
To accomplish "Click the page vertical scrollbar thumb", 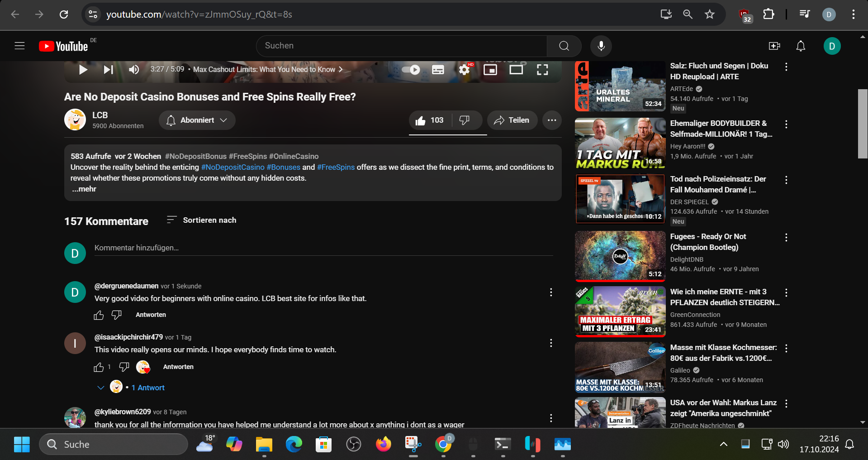I will (863, 124).
